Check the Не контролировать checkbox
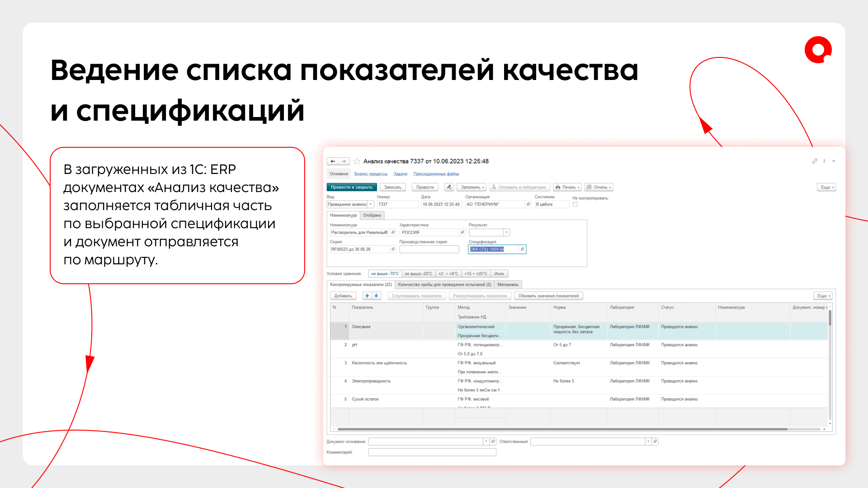 click(575, 204)
